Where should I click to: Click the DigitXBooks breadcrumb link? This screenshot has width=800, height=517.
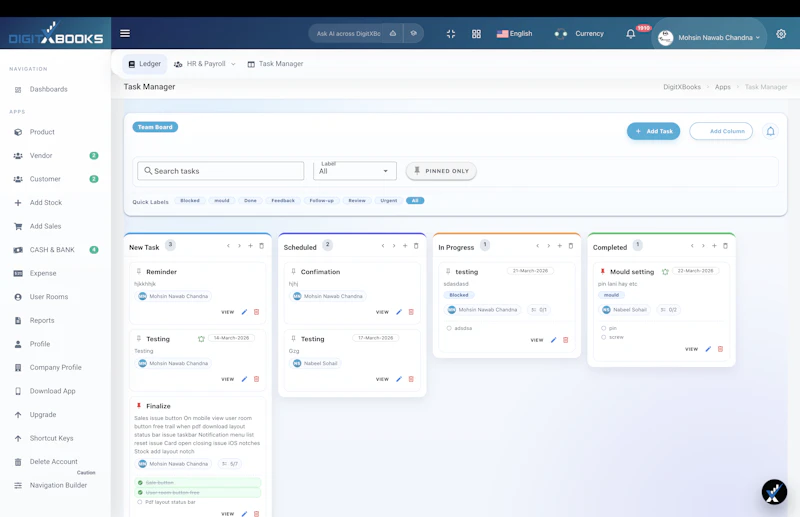coord(682,87)
